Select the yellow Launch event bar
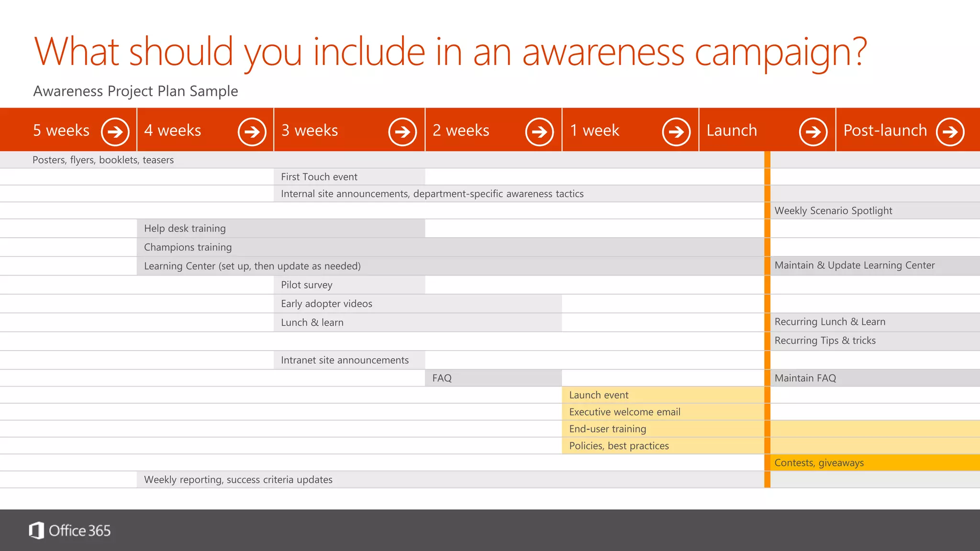 (x=663, y=395)
